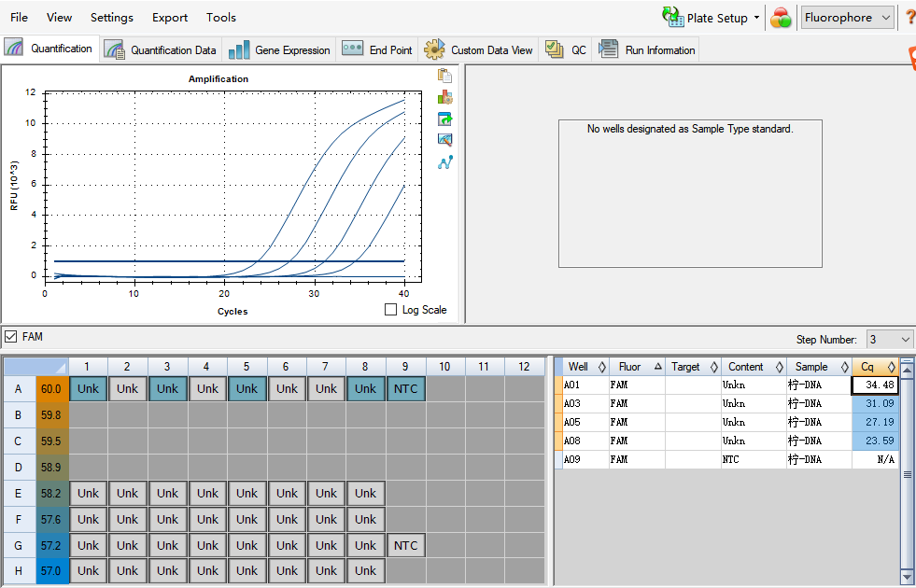916x588 pixels.
Task: Click the chart settings pencil icon
Action: pos(445,140)
